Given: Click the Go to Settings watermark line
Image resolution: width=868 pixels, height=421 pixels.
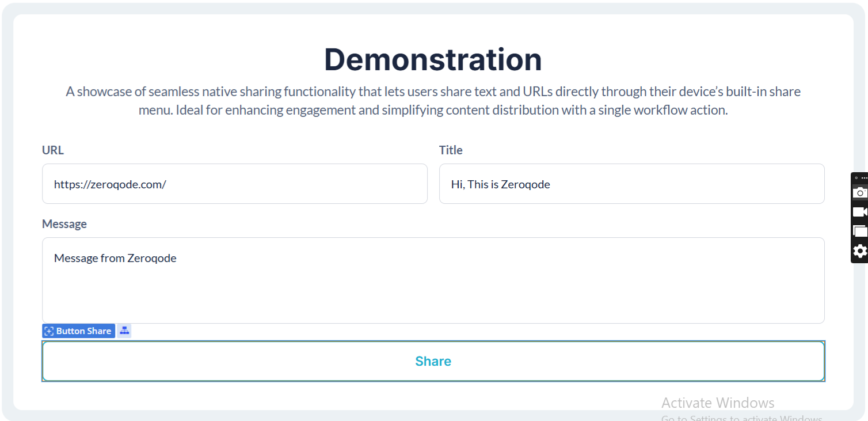Looking at the screenshot, I should (x=741, y=419).
